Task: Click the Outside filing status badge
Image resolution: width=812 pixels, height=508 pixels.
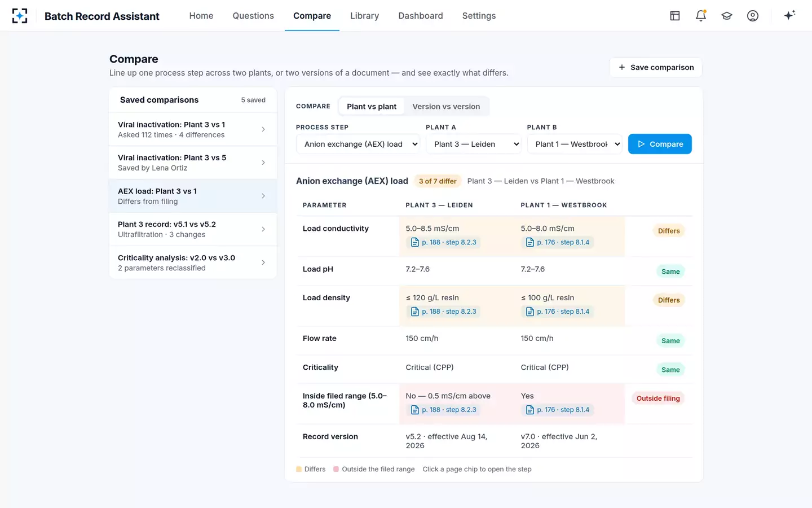Action: [658, 398]
